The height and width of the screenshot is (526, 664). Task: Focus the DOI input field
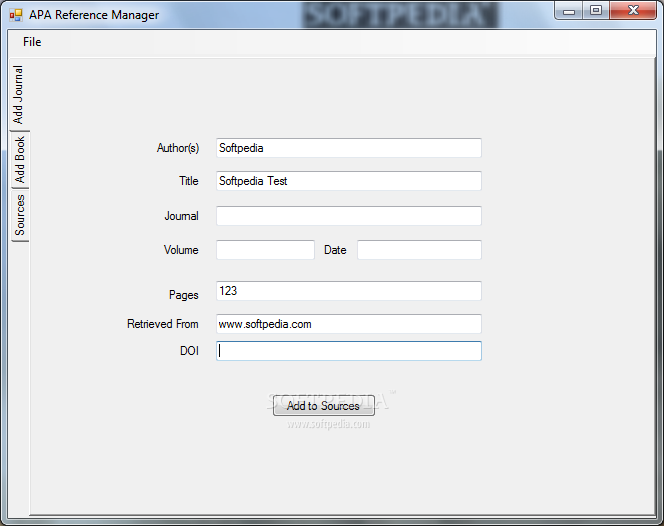pyautogui.click(x=349, y=351)
